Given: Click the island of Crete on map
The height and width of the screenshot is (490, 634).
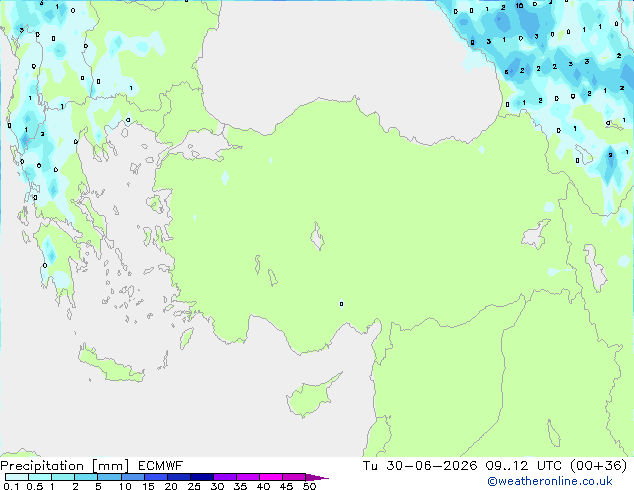Looking at the screenshot, I should (x=110, y=365).
